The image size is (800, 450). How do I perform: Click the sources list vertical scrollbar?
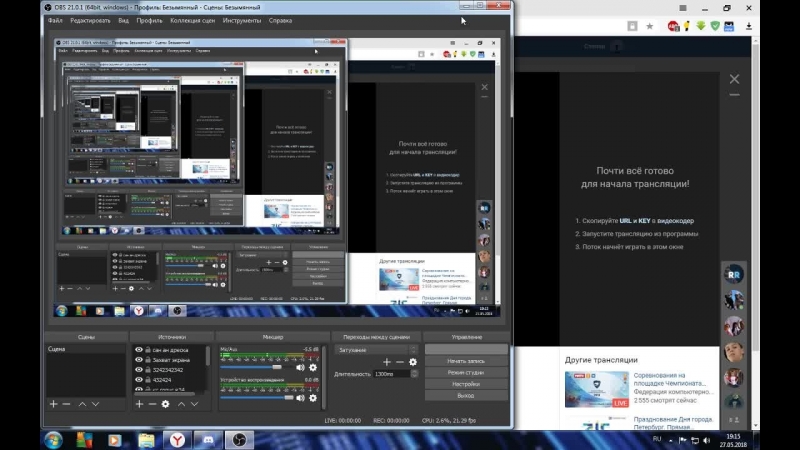coord(208,356)
